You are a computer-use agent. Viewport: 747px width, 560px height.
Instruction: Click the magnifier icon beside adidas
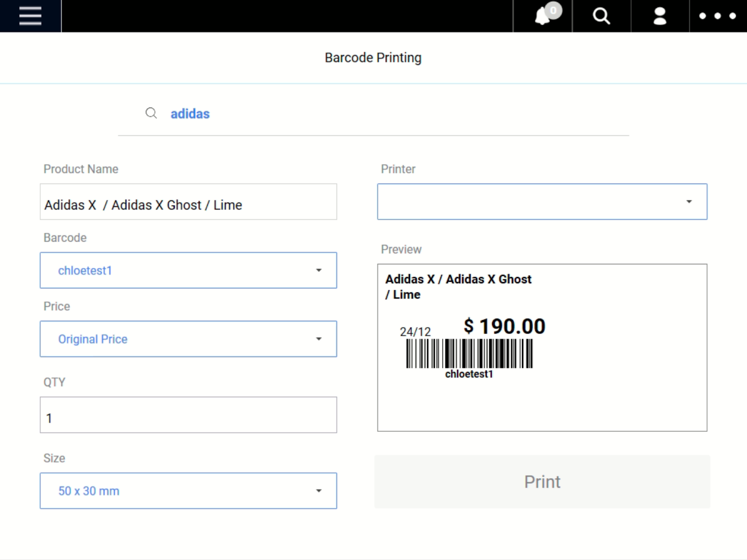pos(151,113)
